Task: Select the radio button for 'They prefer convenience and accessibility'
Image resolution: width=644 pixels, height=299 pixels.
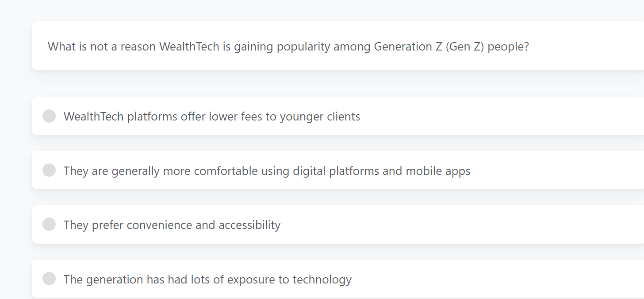Action: (x=49, y=224)
